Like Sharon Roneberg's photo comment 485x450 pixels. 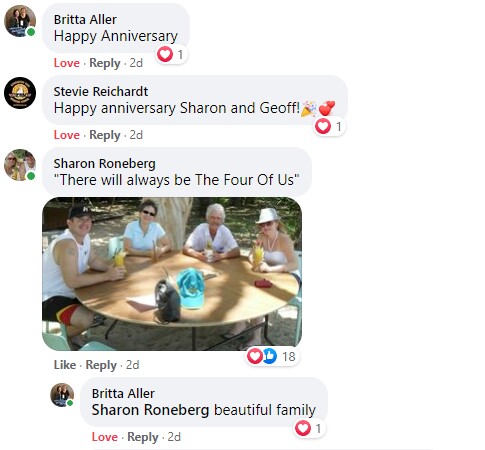(65, 365)
